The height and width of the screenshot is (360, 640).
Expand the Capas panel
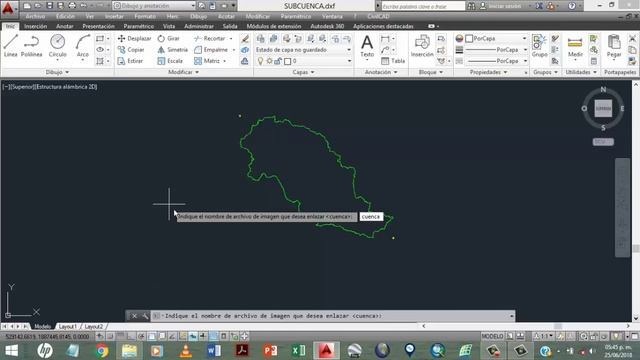(x=303, y=72)
